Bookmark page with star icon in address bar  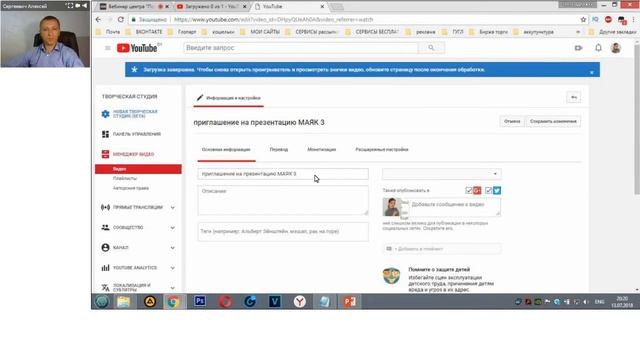(583, 20)
